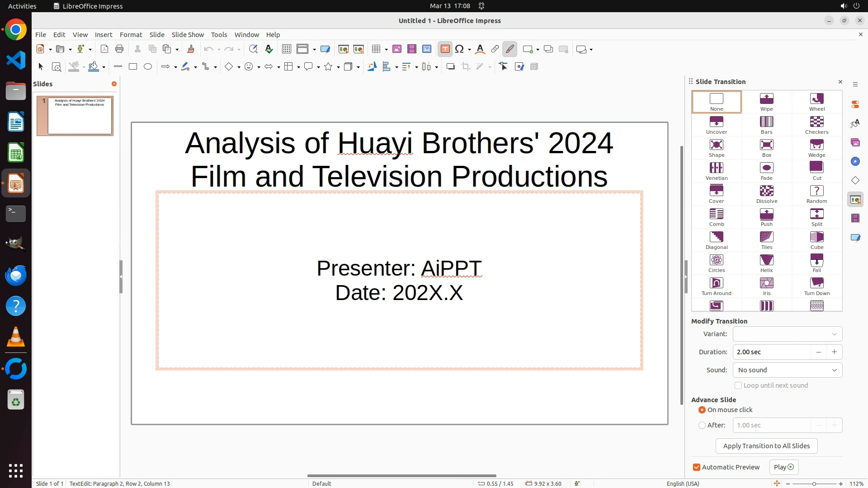
Task: Open the table insert dropdown arrow
Action: click(x=386, y=49)
